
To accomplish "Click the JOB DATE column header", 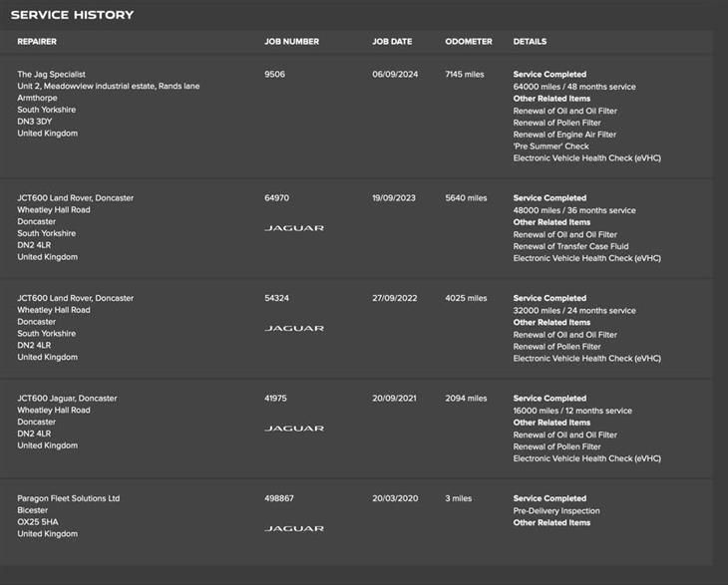I will pos(392,42).
